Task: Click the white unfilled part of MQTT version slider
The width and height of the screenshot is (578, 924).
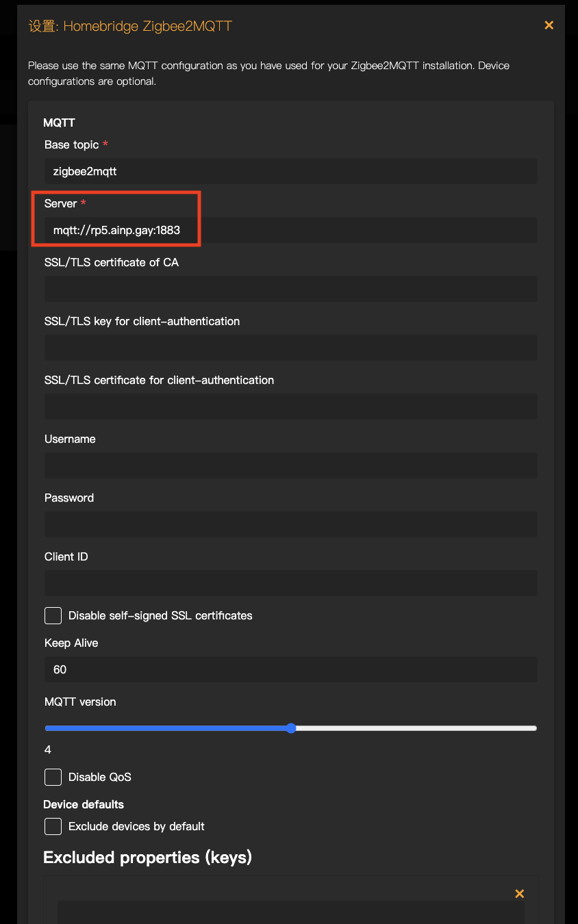Action: 416,728
